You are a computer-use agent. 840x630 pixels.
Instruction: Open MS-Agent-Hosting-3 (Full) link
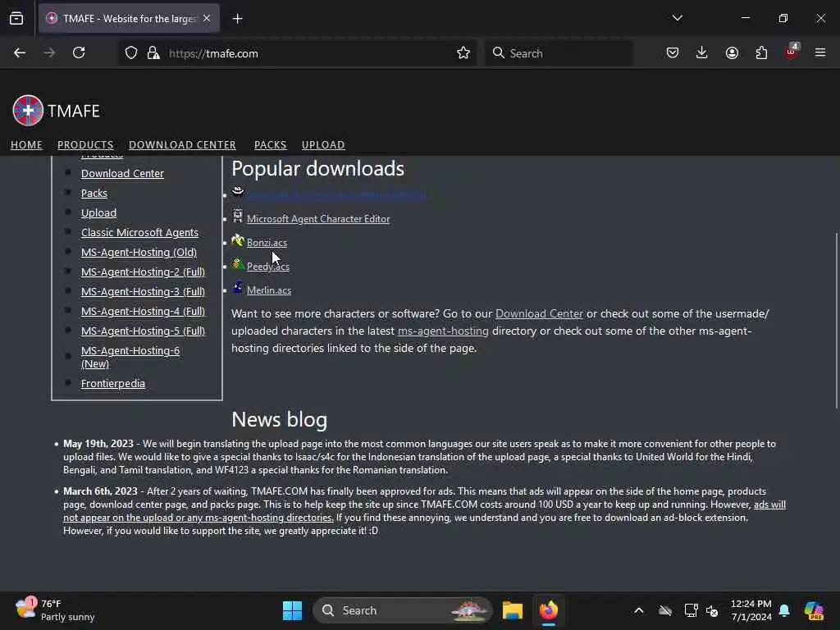point(143,291)
